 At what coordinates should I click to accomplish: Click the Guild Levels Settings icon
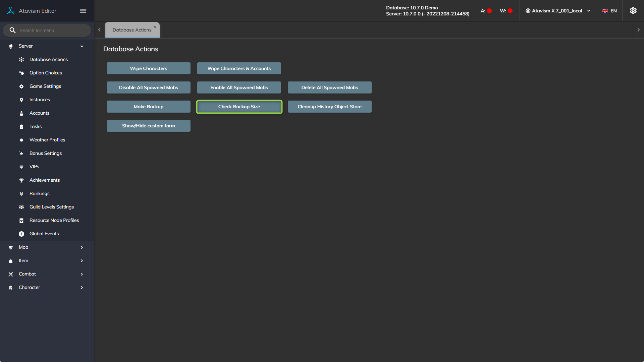(21, 207)
